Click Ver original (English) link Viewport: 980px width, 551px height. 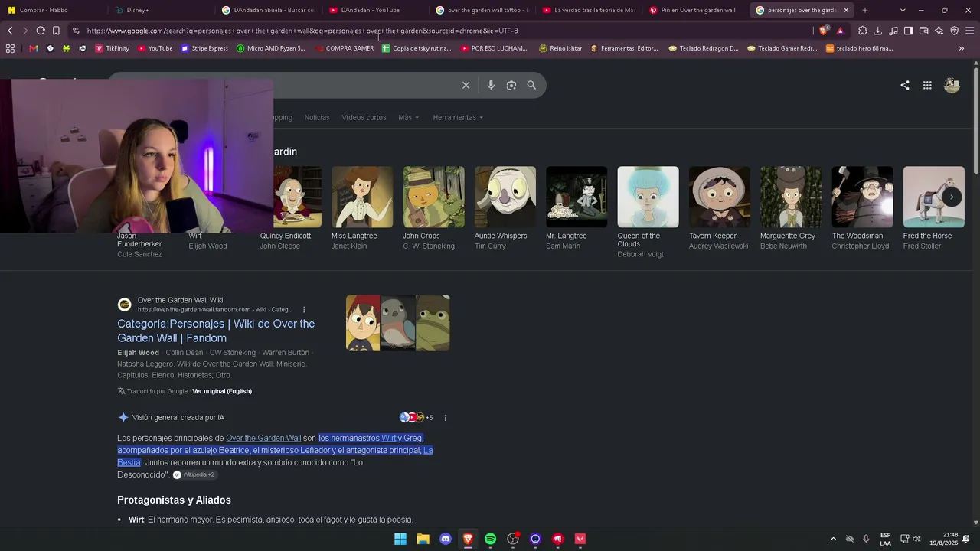tap(222, 391)
